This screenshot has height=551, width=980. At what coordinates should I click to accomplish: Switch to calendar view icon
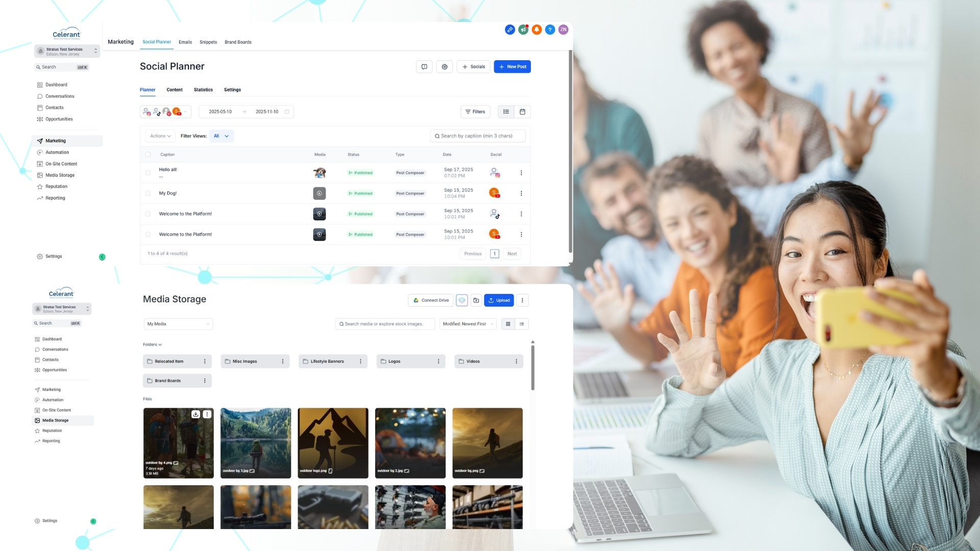pos(522,112)
